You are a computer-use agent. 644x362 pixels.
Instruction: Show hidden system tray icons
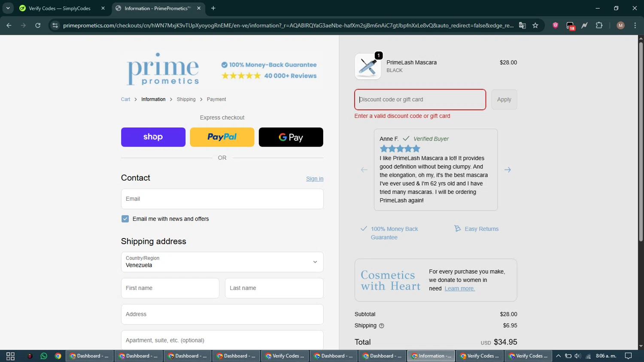[x=558, y=356]
